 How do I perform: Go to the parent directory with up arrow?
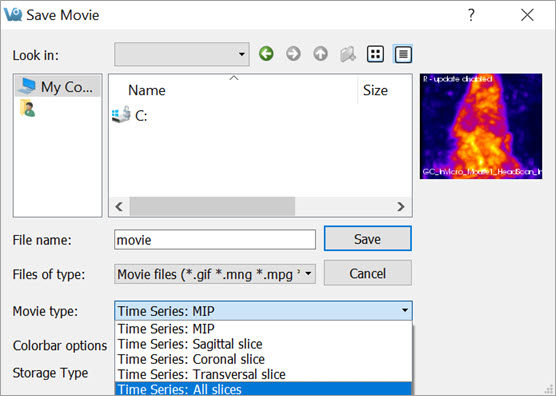pos(321,54)
